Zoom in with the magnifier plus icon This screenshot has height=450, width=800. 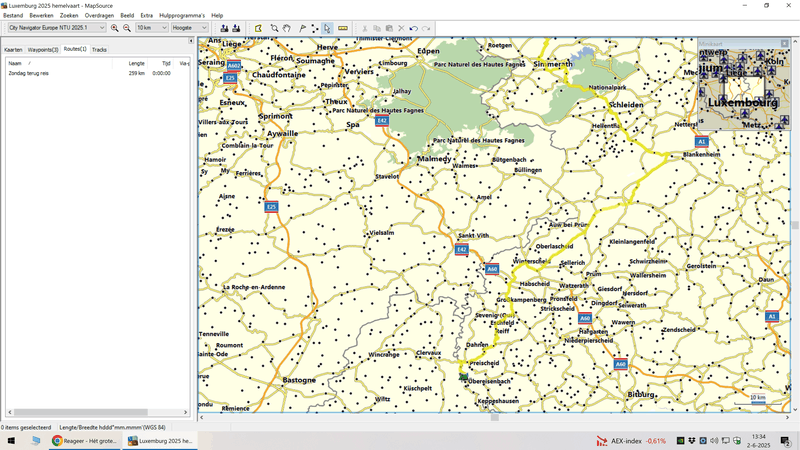coord(114,28)
